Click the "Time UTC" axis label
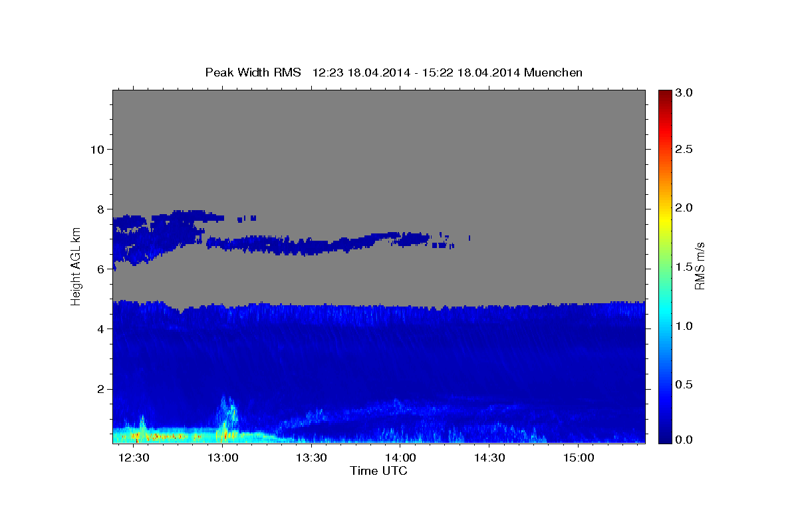Image resolution: width=798 pixels, height=532 pixels. 378,471
